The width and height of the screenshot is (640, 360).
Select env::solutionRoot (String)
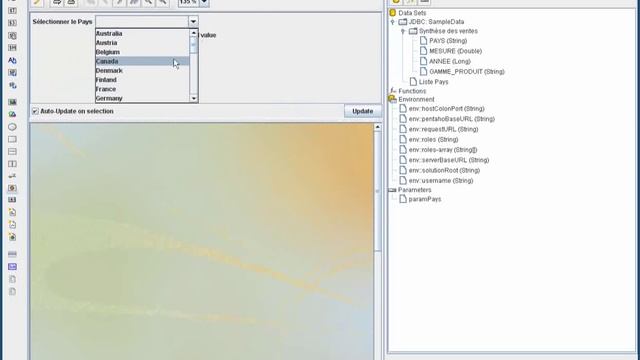click(x=444, y=170)
